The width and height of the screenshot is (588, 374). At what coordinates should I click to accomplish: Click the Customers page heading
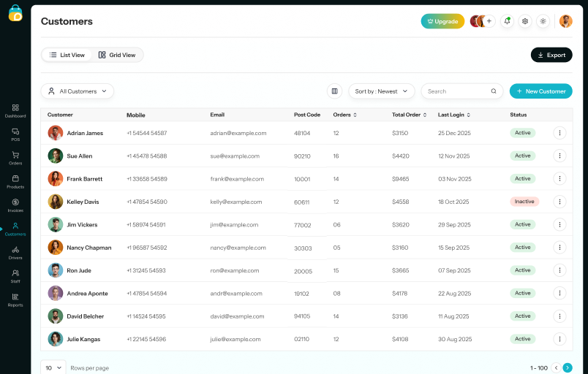pos(67,21)
